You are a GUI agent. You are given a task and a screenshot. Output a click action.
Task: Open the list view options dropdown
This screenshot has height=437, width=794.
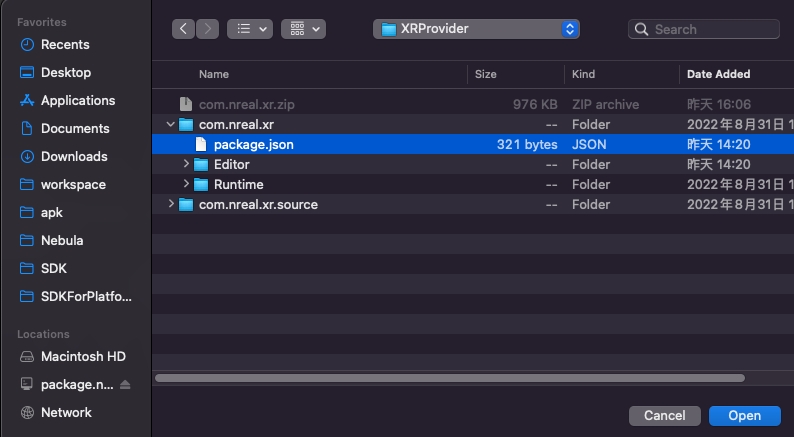tap(249, 29)
